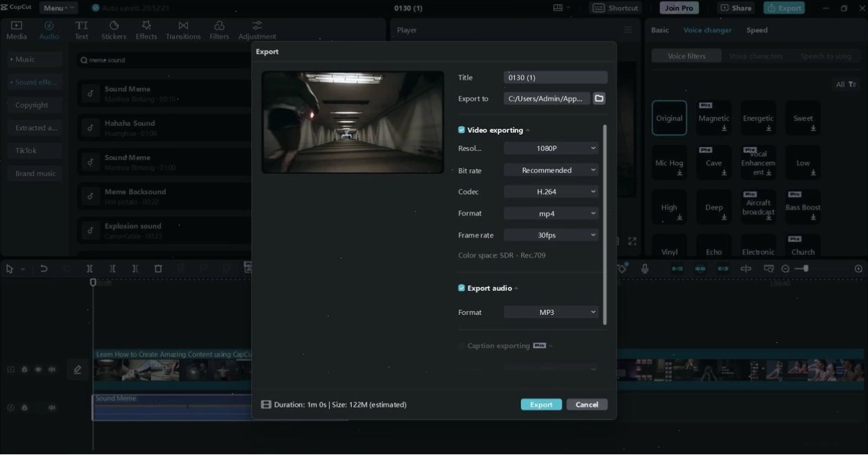Viewport: 868px width, 455px height.
Task: Click the Split tool in timeline toolbar
Action: pos(90,269)
